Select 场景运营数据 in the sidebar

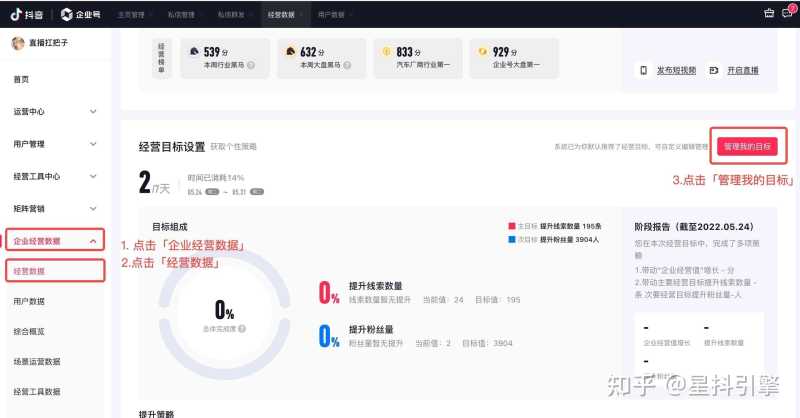pyautogui.click(x=37, y=361)
